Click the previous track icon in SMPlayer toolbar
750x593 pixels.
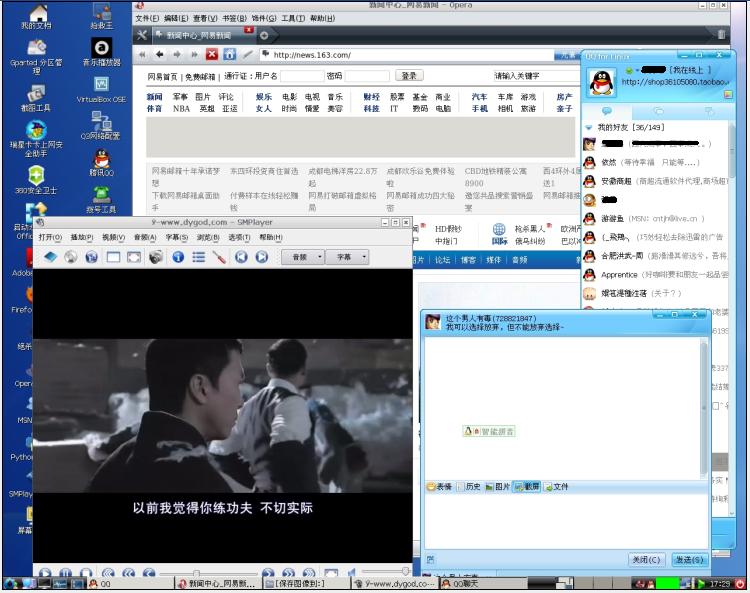click(x=241, y=257)
